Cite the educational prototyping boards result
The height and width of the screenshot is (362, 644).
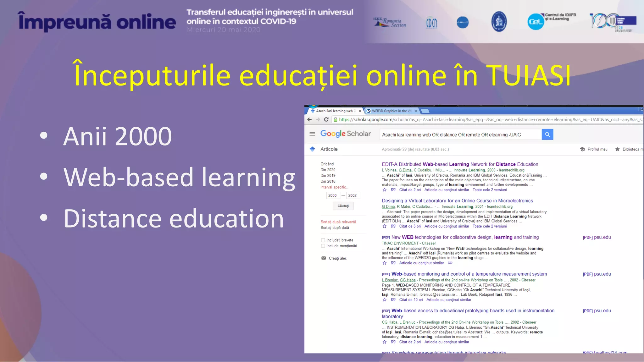393,342
